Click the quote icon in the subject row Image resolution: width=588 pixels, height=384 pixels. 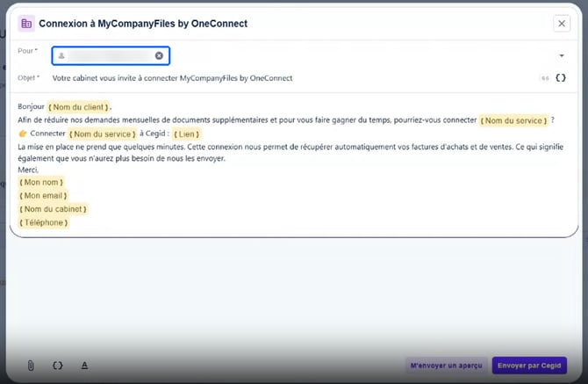545,78
